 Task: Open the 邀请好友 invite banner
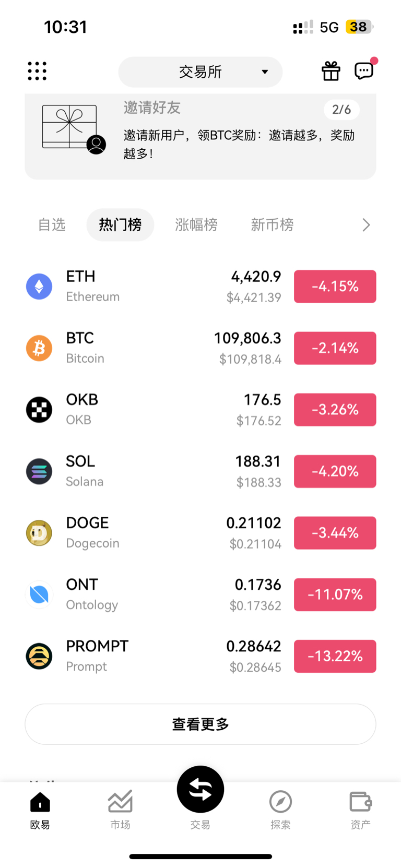click(x=200, y=136)
